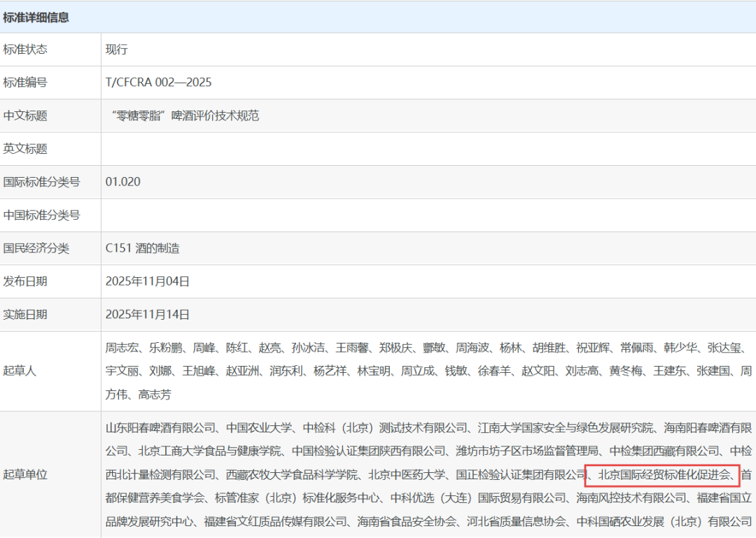Click the 现行 status value
756x538 pixels.
point(117,50)
